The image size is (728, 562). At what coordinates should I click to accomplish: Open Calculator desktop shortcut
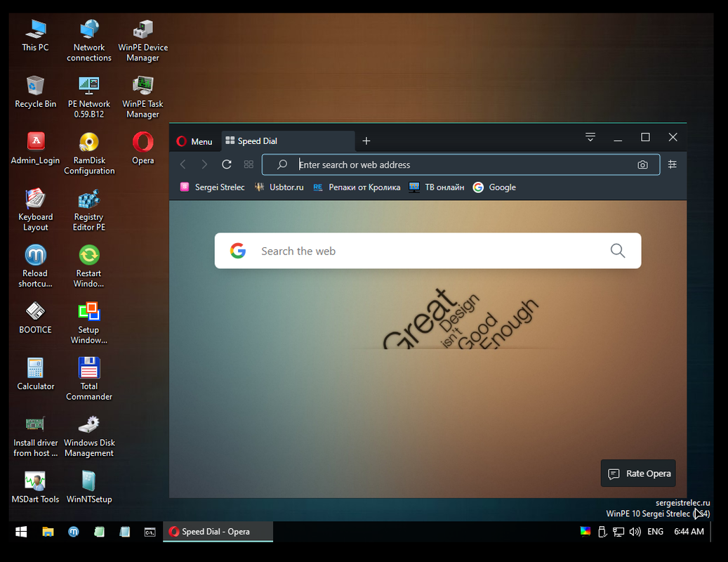(35, 374)
